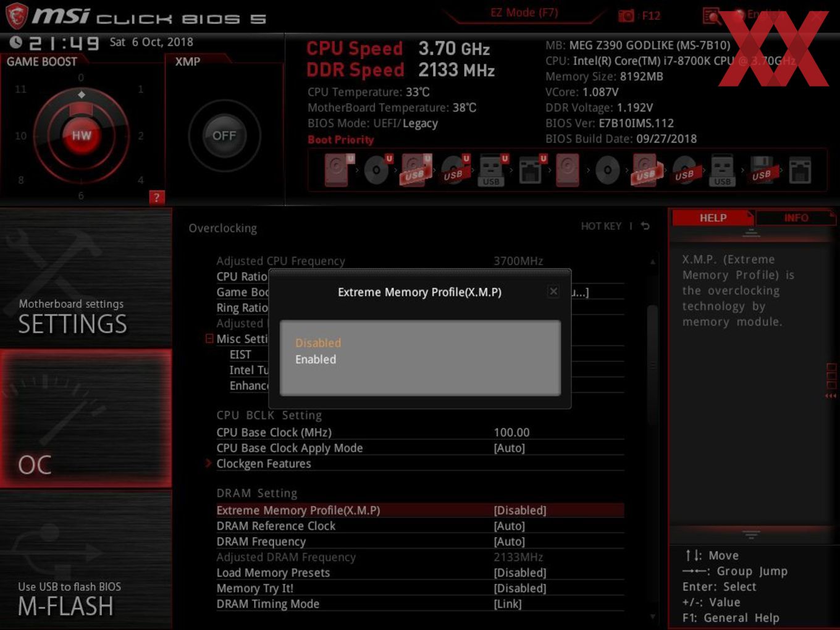The width and height of the screenshot is (840, 630).
Task: Collapse the Misc Setting group
Action: [x=209, y=338]
